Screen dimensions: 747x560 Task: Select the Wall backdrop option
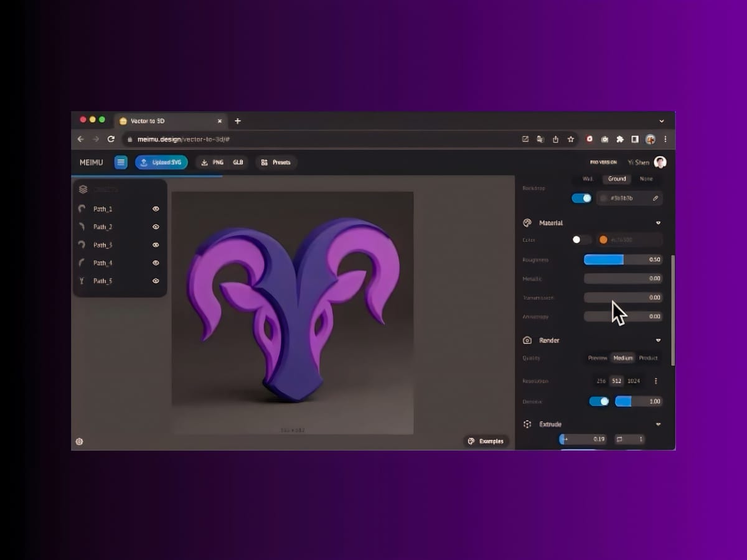click(588, 179)
